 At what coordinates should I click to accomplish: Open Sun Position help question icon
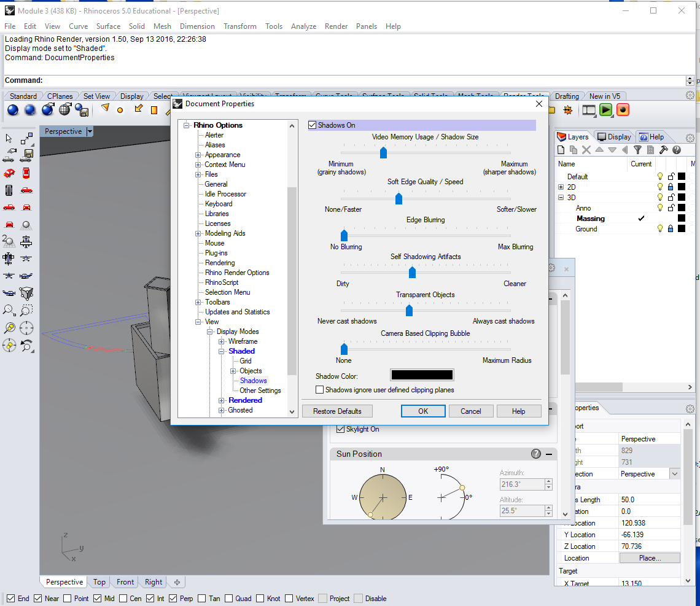[x=535, y=454]
